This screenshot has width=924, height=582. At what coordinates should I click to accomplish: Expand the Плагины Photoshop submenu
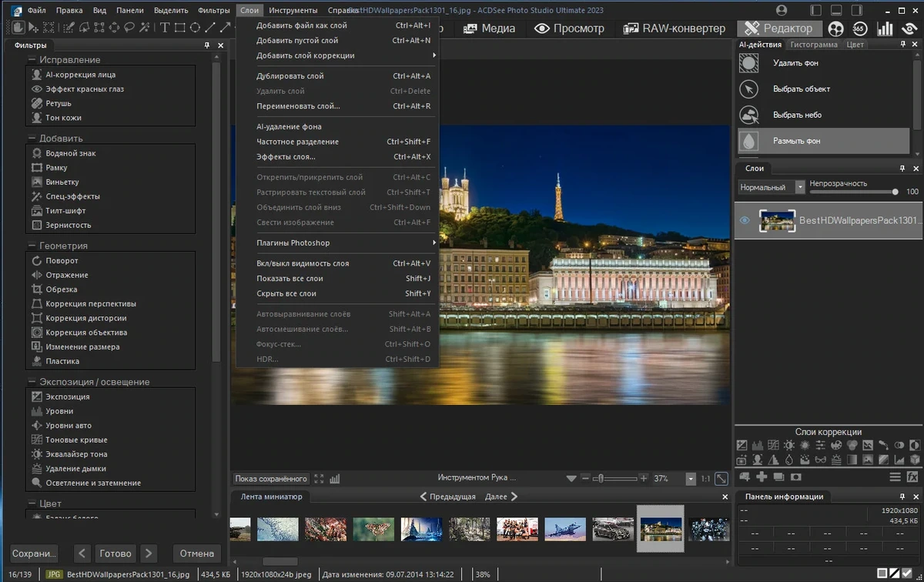[x=347, y=242]
